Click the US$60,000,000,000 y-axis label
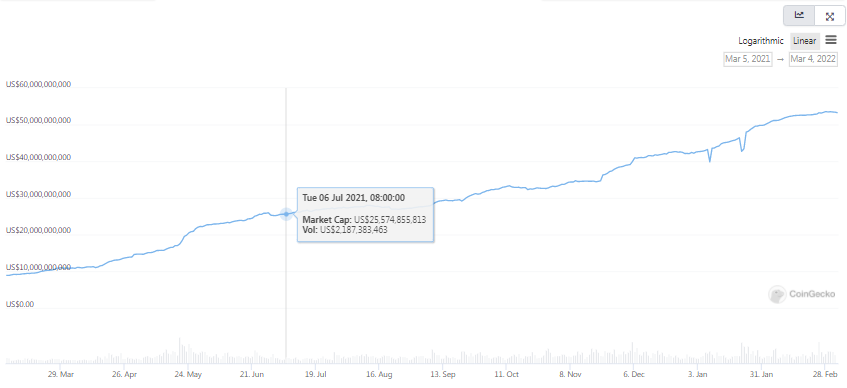 [x=38, y=85]
